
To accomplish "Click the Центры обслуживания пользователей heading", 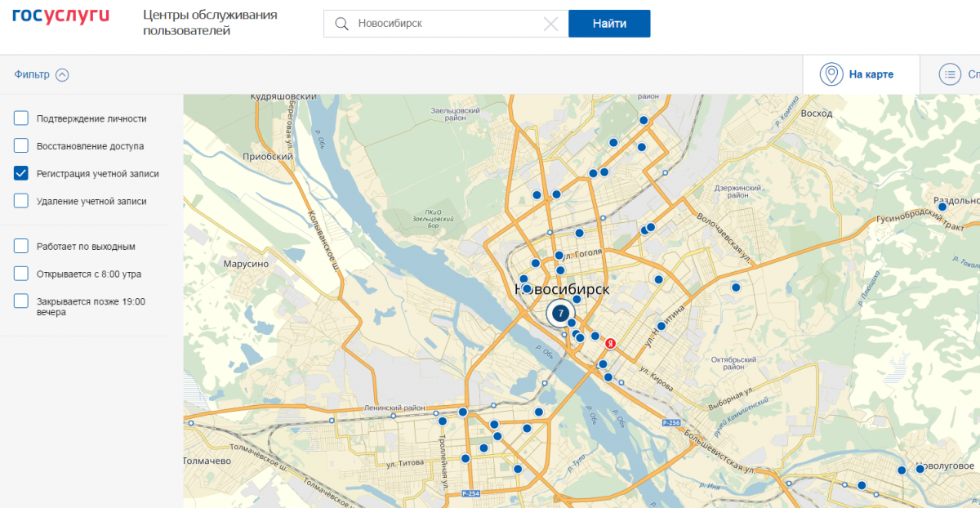I will tap(210, 23).
